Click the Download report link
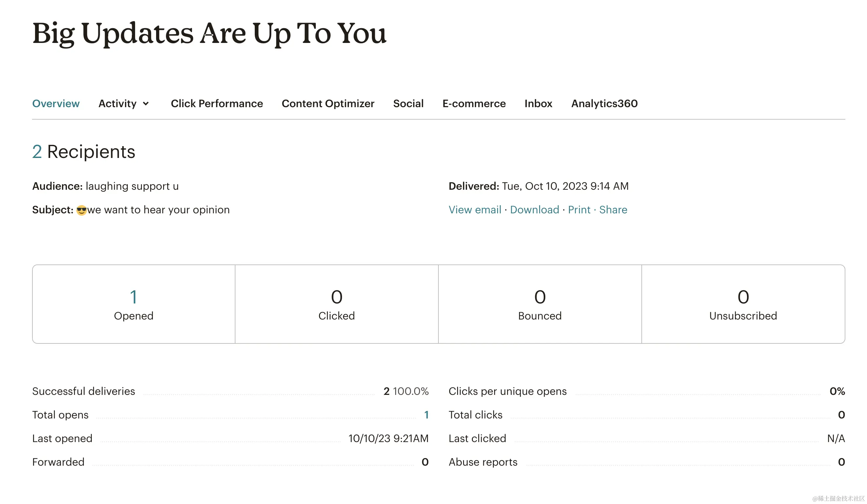The width and height of the screenshot is (867, 504). pos(534,210)
